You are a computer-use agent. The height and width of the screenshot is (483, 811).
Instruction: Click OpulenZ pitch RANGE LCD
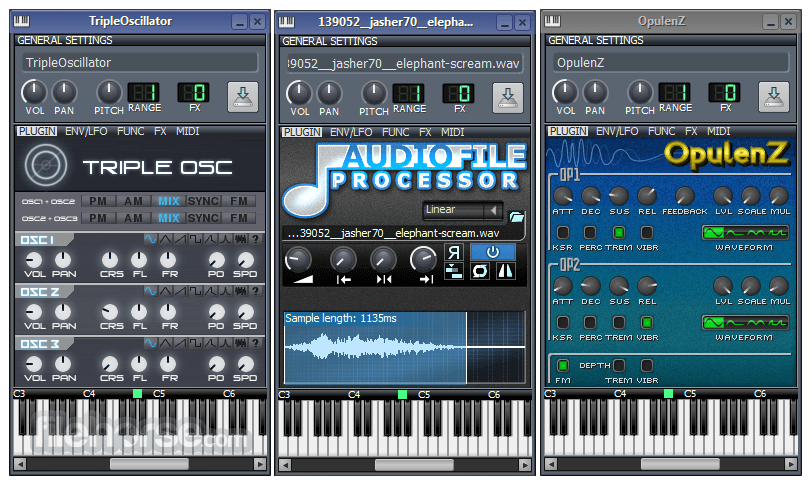674,93
